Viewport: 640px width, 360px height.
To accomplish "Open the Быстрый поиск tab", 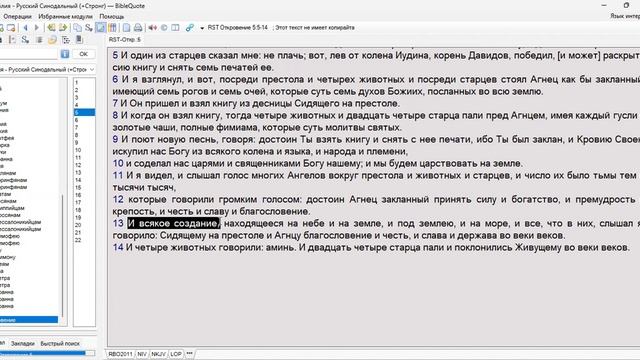I will pos(60,344).
